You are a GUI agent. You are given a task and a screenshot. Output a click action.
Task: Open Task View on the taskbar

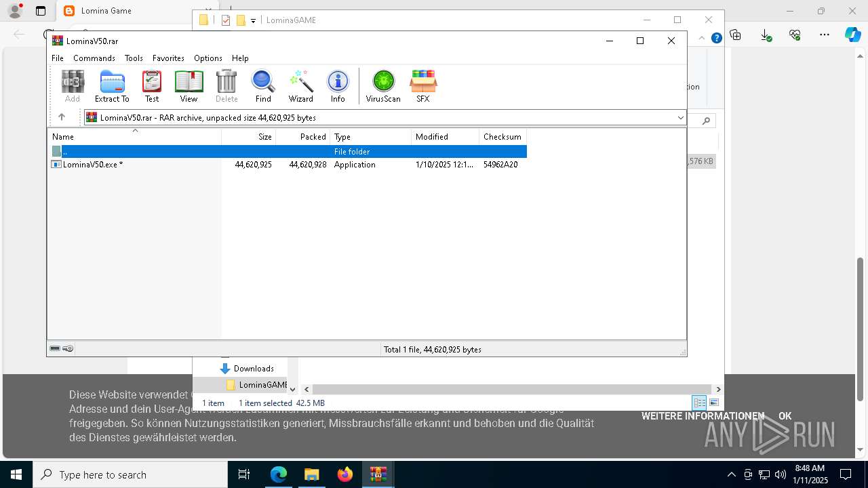point(244,474)
